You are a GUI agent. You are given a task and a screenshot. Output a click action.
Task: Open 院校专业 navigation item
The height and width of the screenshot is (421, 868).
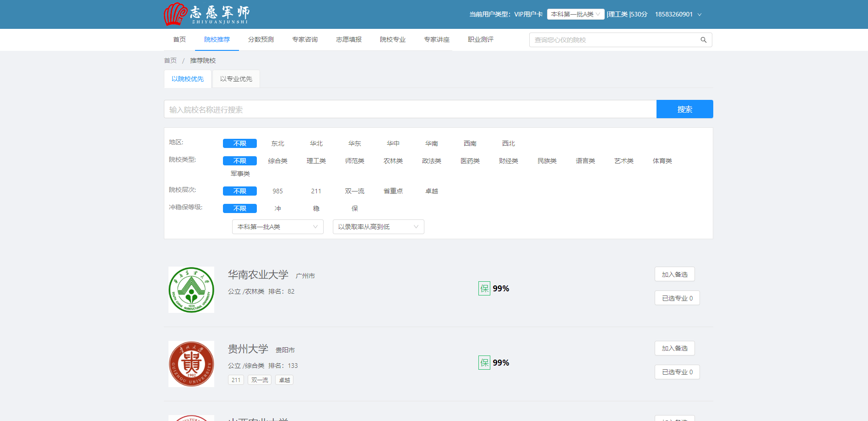[393, 39]
